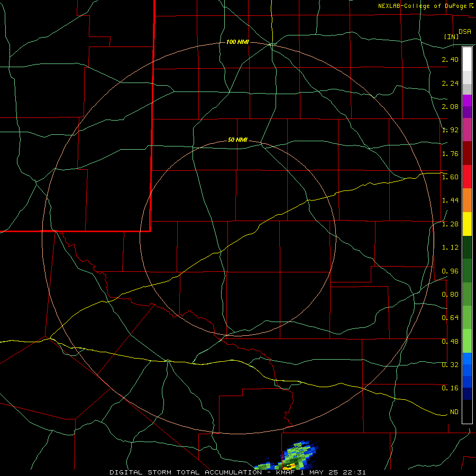Viewport: 476px width, 476px height.
Task: Click the '1.60' legend value
Action: click(x=450, y=177)
